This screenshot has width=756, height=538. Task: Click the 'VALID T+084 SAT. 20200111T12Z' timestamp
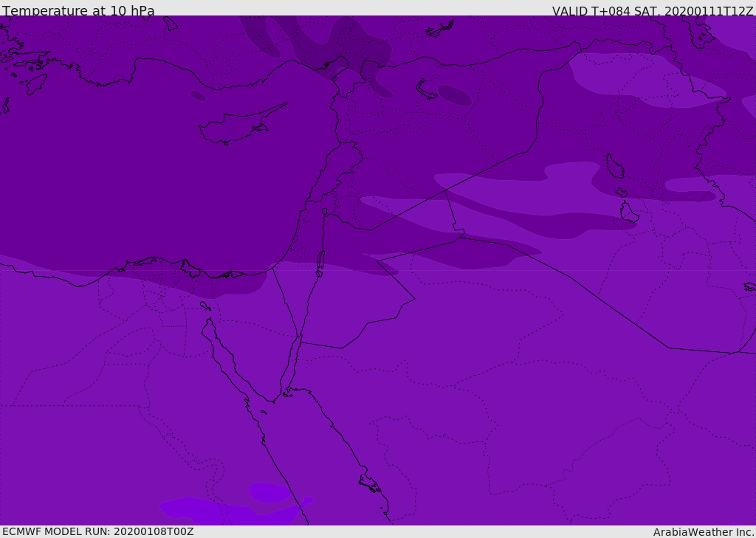pos(653,11)
